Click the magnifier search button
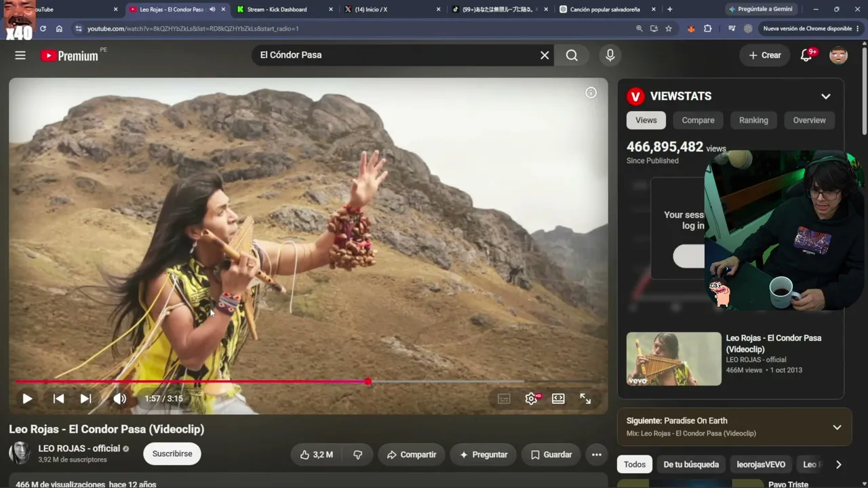 [572, 56]
